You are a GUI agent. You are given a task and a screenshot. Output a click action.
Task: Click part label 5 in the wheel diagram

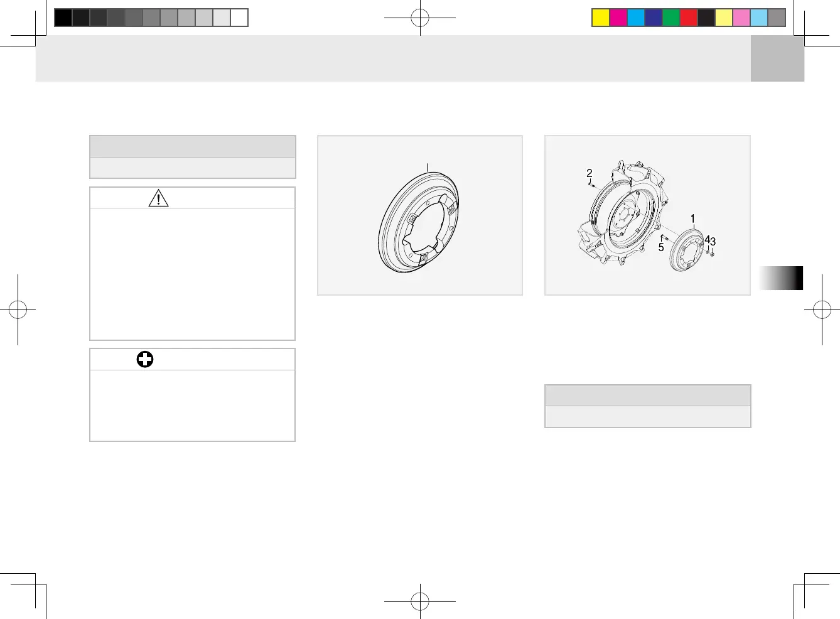click(x=661, y=248)
